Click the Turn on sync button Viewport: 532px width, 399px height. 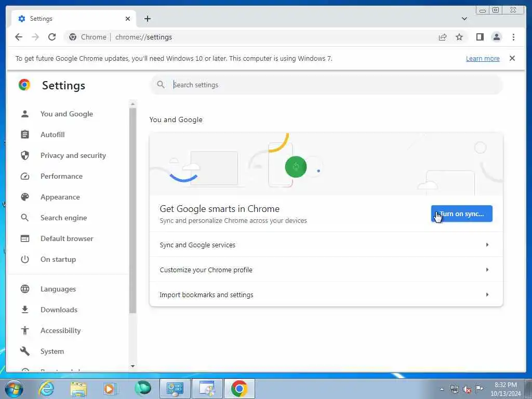[461, 214]
